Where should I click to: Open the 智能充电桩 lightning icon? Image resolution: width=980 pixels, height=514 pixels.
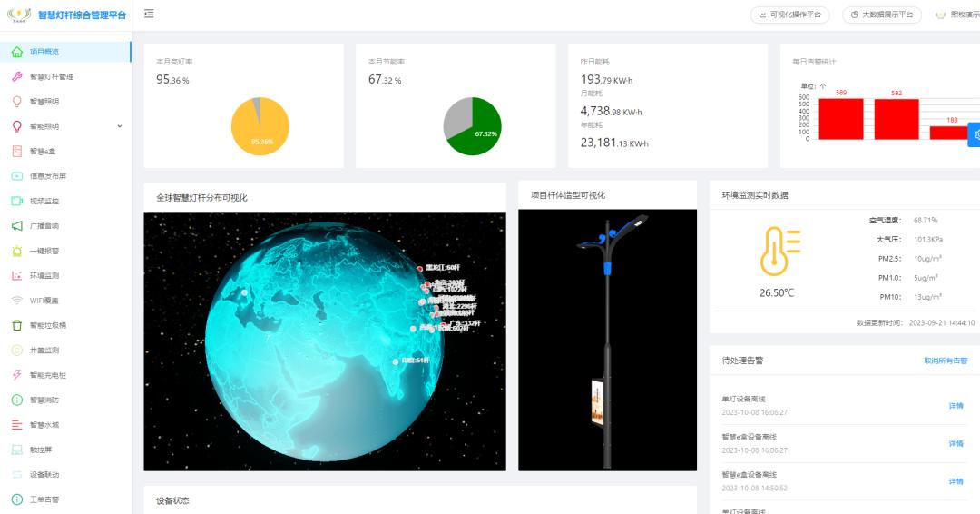[17, 375]
